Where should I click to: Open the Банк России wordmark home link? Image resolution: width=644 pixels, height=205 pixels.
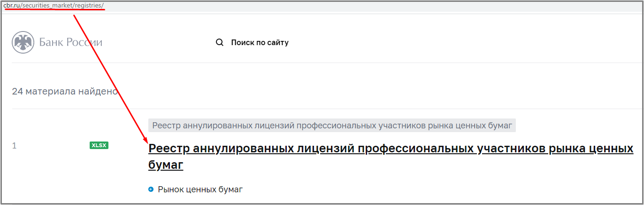click(x=70, y=42)
